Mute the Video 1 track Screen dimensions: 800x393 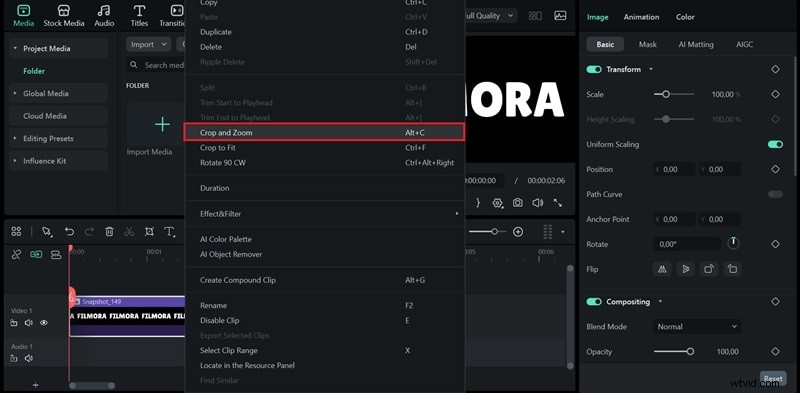pyautogui.click(x=29, y=323)
